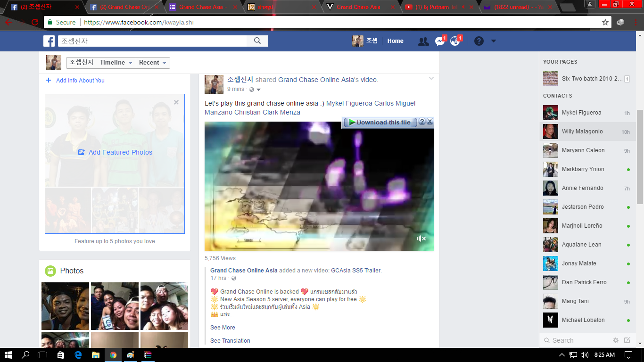The height and width of the screenshot is (362, 644).
Task: Open the GCAsia SS5 Trailer link
Action: click(355, 271)
